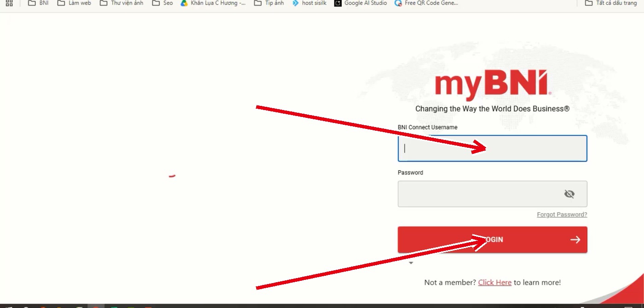
Task: Open the Google AI Studio bookmark
Action: coord(361,3)
